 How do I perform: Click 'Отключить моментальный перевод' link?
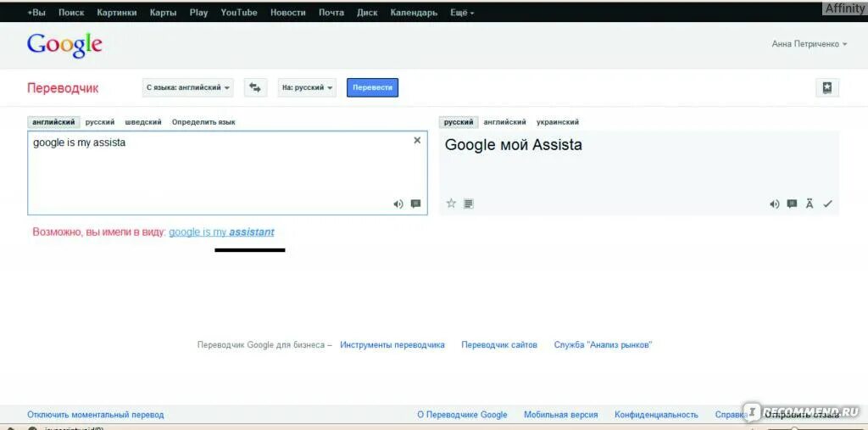(x=96, y=415)
